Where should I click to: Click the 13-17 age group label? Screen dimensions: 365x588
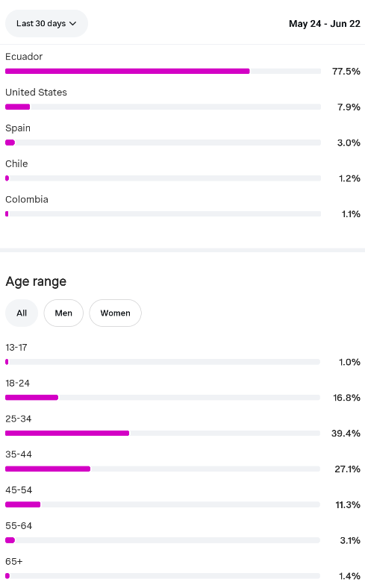click(16, 347)
